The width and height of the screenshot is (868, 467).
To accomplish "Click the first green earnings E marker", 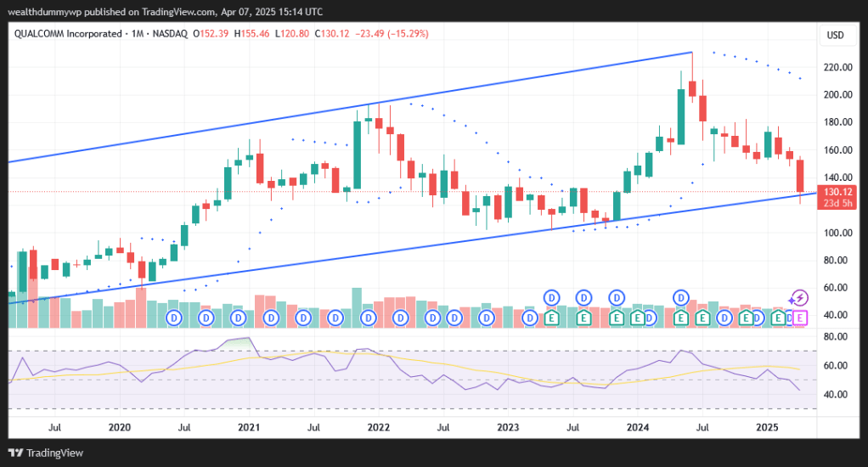I will [551, 318].
